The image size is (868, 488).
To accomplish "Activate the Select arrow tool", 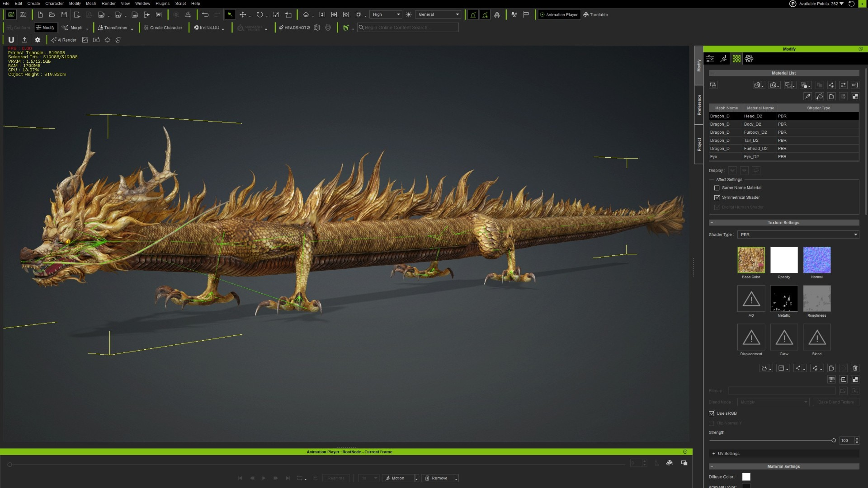I will pos(230,14).
